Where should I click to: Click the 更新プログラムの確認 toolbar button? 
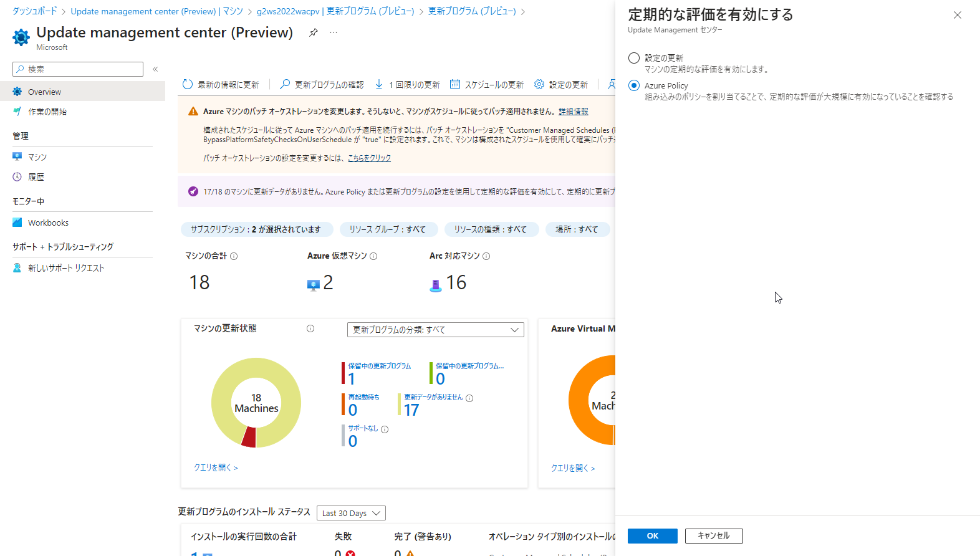point(322,84)
